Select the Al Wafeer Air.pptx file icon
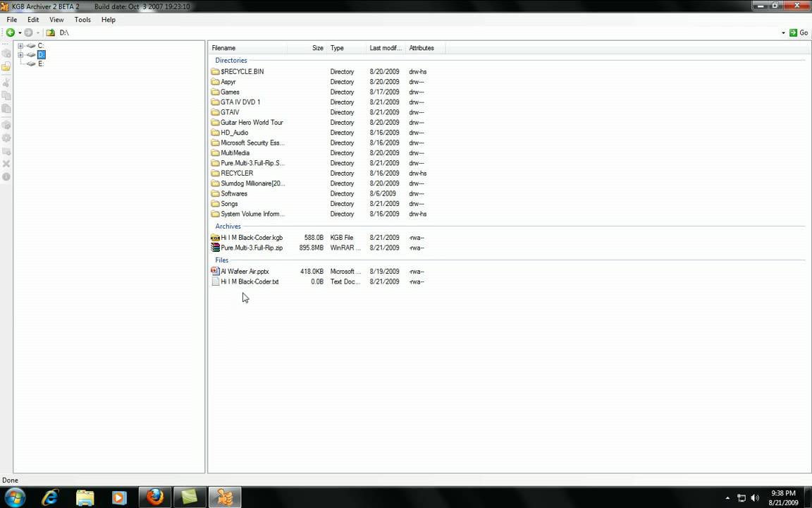Image resolution: width=812 pixels, height=508 pixels. (x=216, y=271)
